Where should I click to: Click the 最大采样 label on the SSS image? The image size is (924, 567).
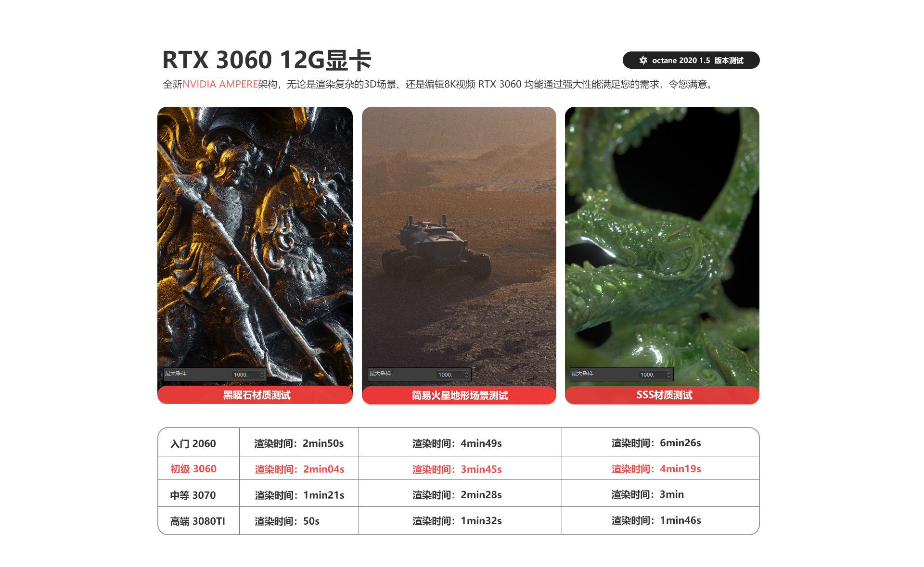(x=582, y=373)
